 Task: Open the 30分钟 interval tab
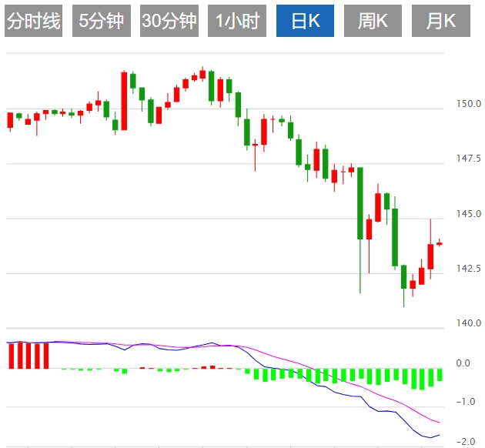(169, 22)
